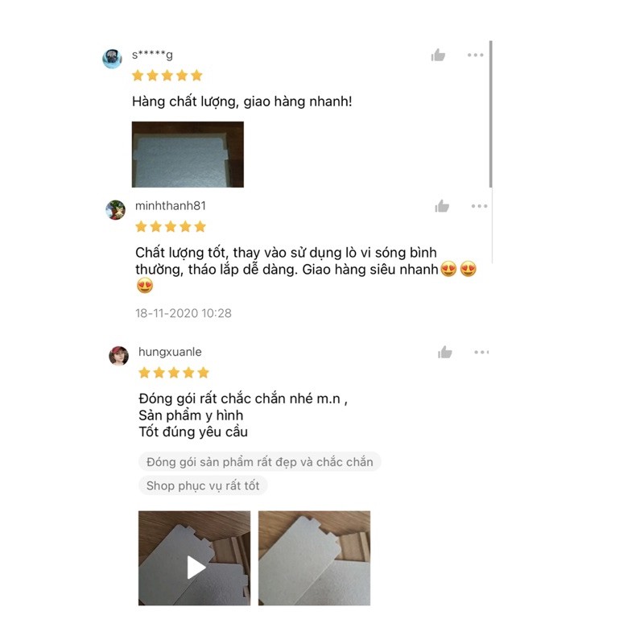Open more options for minhthanh81's review

pos(479,206)
